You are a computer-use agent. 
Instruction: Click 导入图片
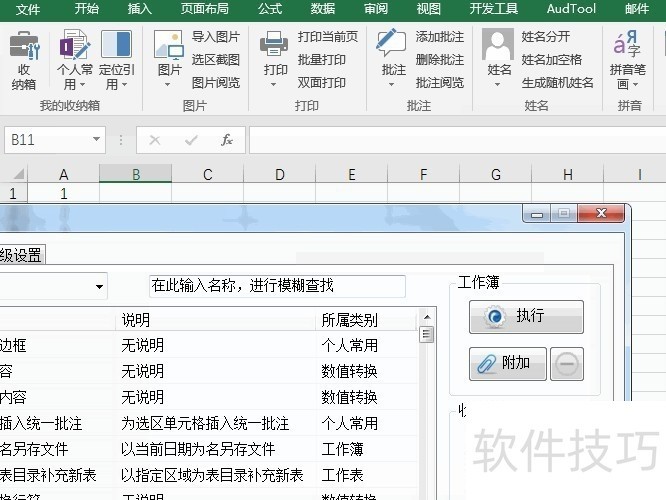tap(216, 37)
